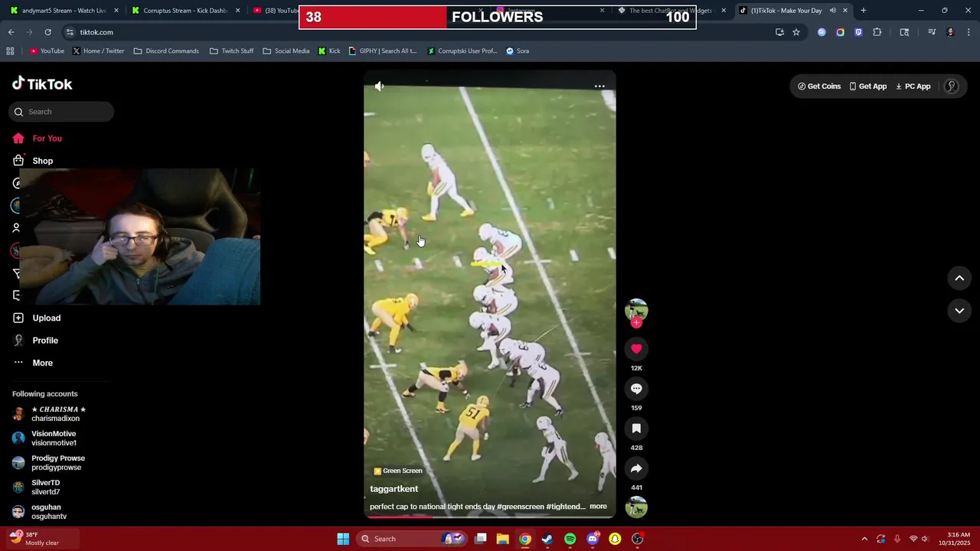The height and width of the screenshot is (551, 980).
Task: Open the Shop section
Action: coord(33,161)
